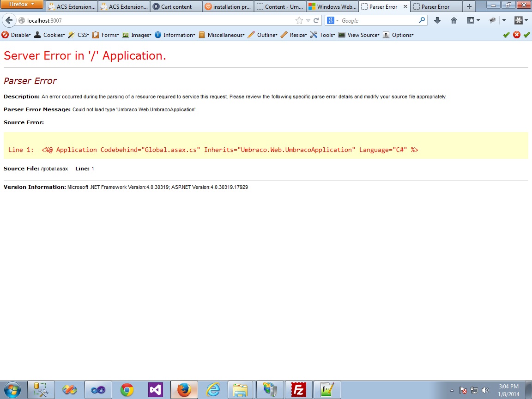Click the network tray icon
The width and height of the screenshot is (532, 399).
[474, 391]
